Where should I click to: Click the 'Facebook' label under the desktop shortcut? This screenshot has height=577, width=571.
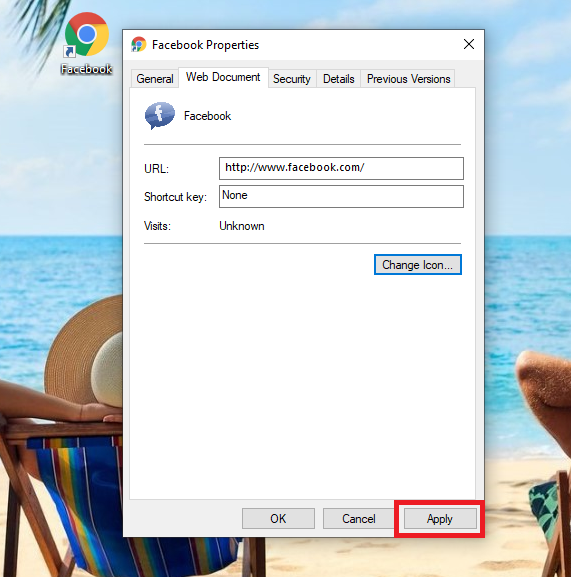[86, 69]
